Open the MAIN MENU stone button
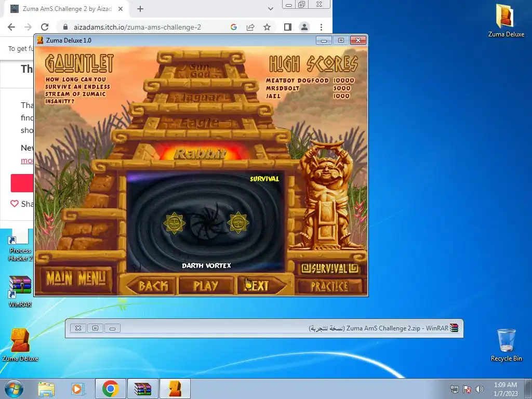Image resolution: width=532 pixels, height=399 pixels. point(76,279)
